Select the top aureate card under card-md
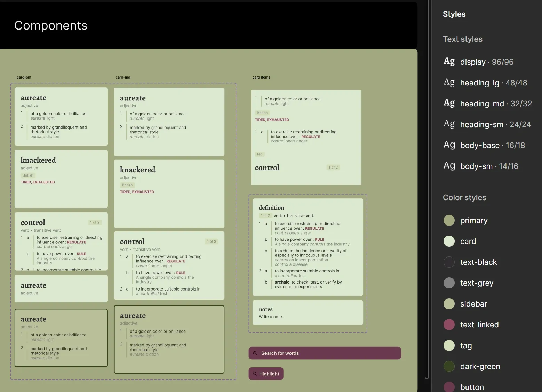This screenshot has width=542, height=392. [169, 122]
